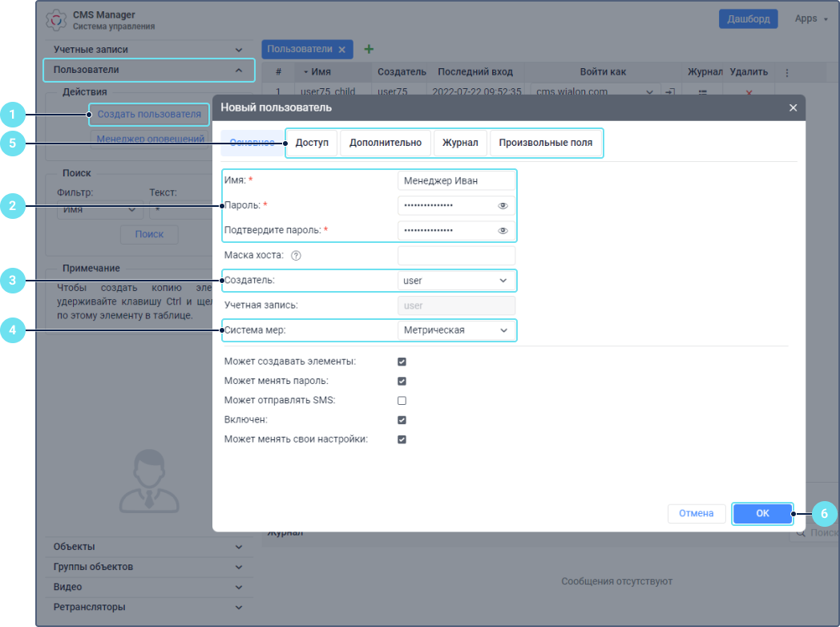The height and width of the screenshot is (627, 840).
Task: Open the Система мер dropdown
Action: 456,330
